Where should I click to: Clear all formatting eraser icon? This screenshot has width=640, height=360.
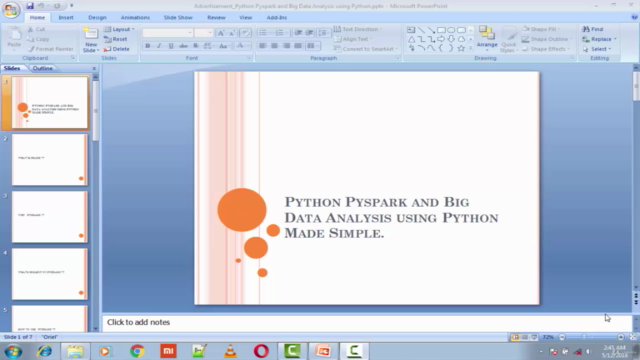[x=245, y=33]
